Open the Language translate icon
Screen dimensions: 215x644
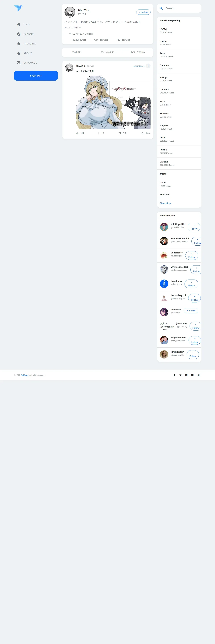pos(19,63)
